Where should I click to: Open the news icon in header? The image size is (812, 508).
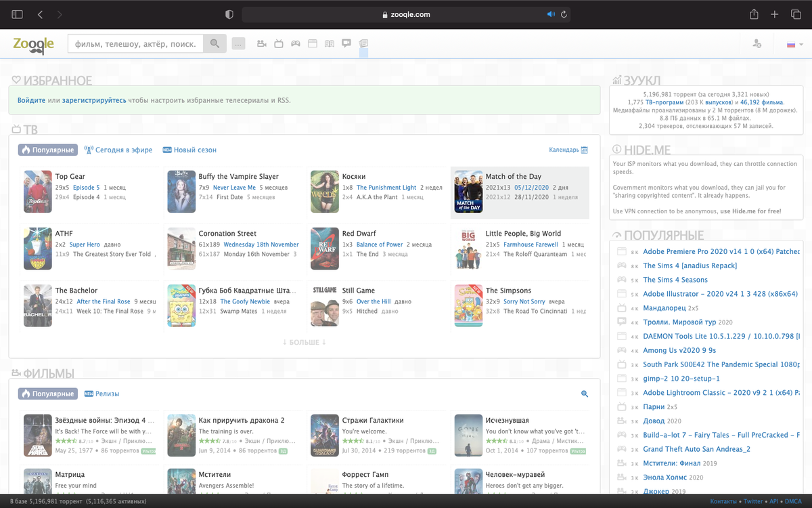363,44
